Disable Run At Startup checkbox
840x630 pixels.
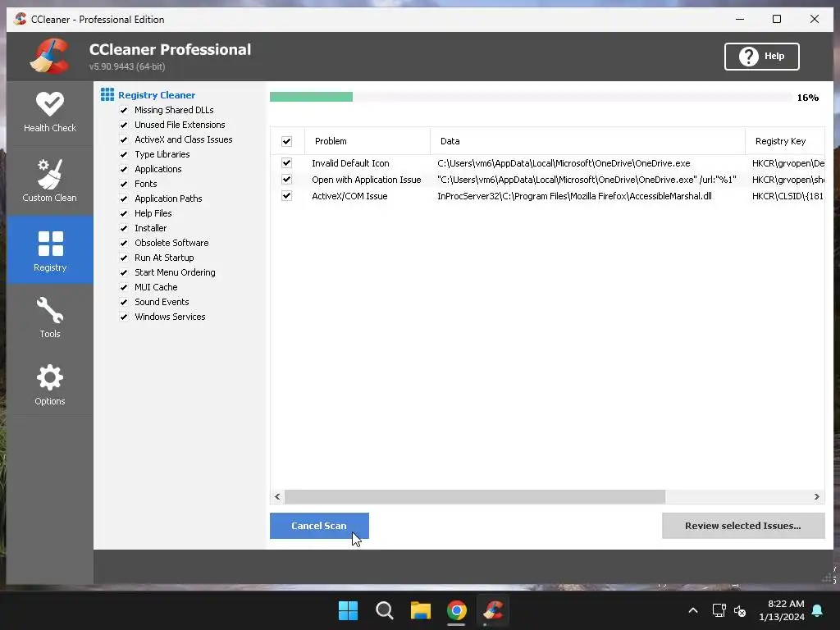pos(124,258)
